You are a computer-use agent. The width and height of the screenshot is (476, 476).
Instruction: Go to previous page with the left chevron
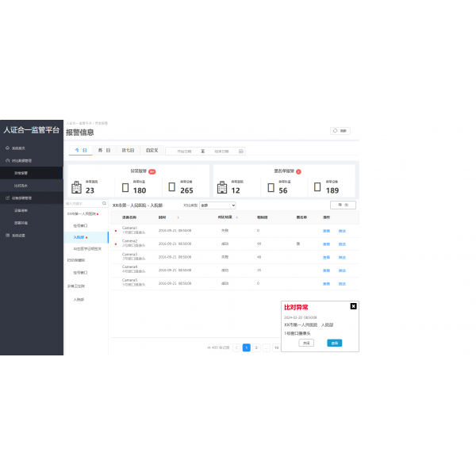236,347
